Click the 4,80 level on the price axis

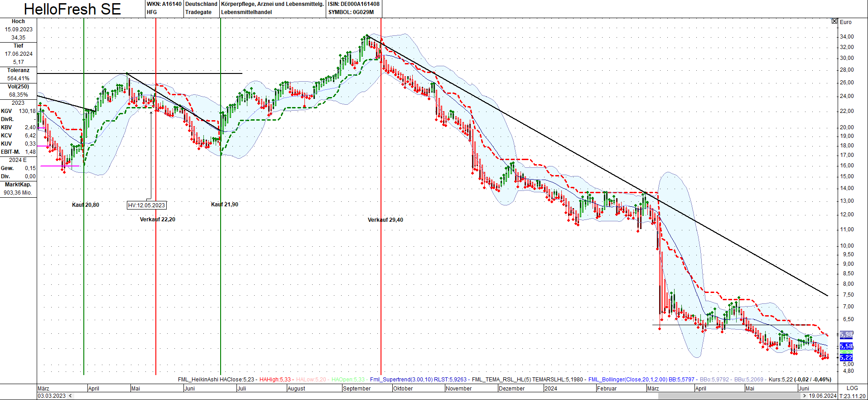(x=848, y=371)
